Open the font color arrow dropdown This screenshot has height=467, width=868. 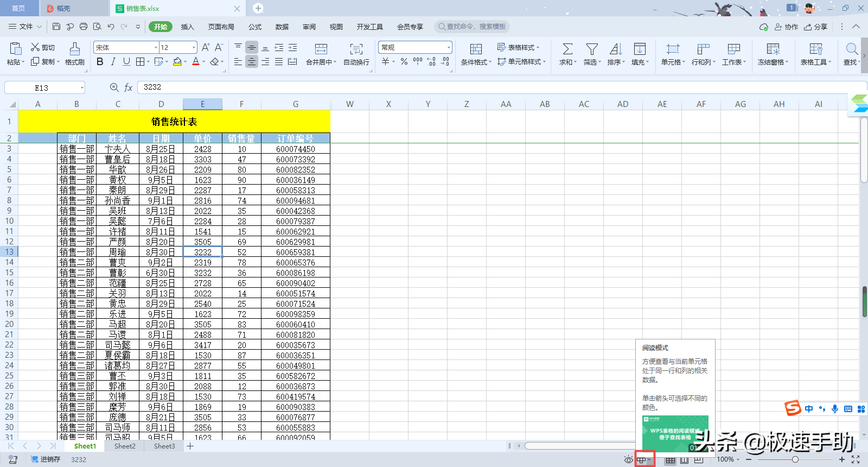[x=203, y=62]
